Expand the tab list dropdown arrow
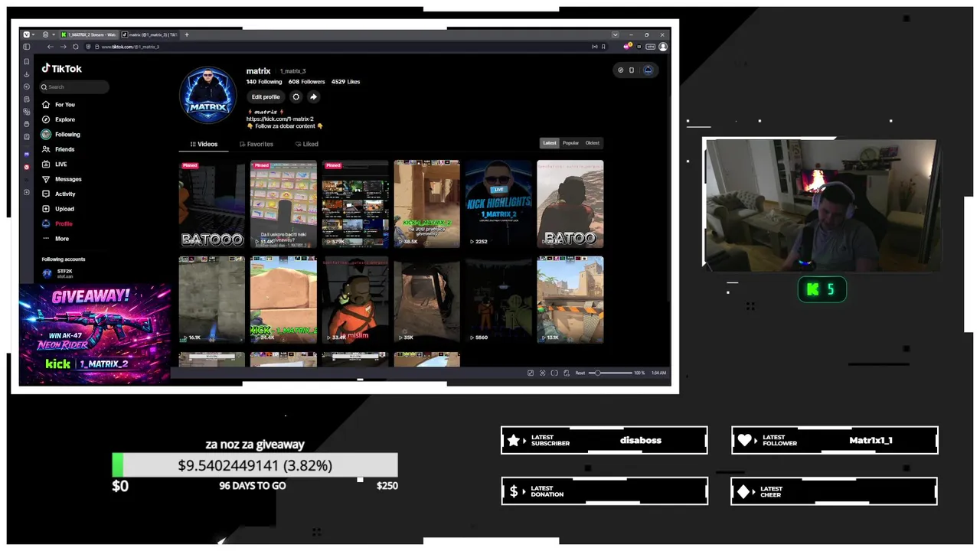Viewport: 980px width, 551px height. tap(615, 34)
